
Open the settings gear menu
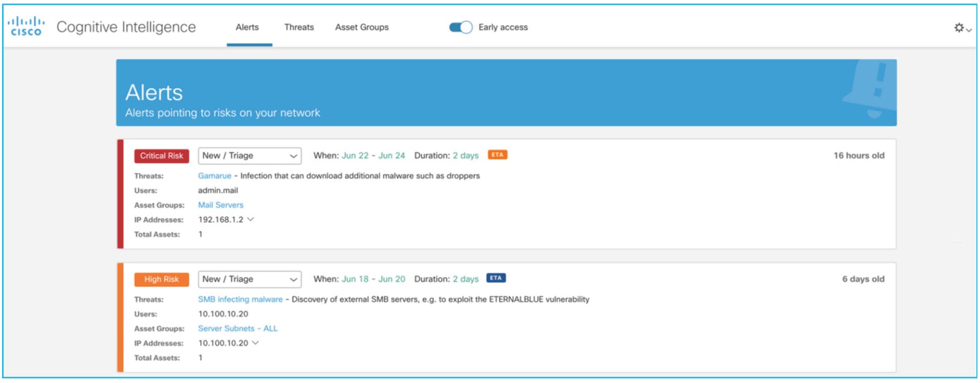point(962,28)
